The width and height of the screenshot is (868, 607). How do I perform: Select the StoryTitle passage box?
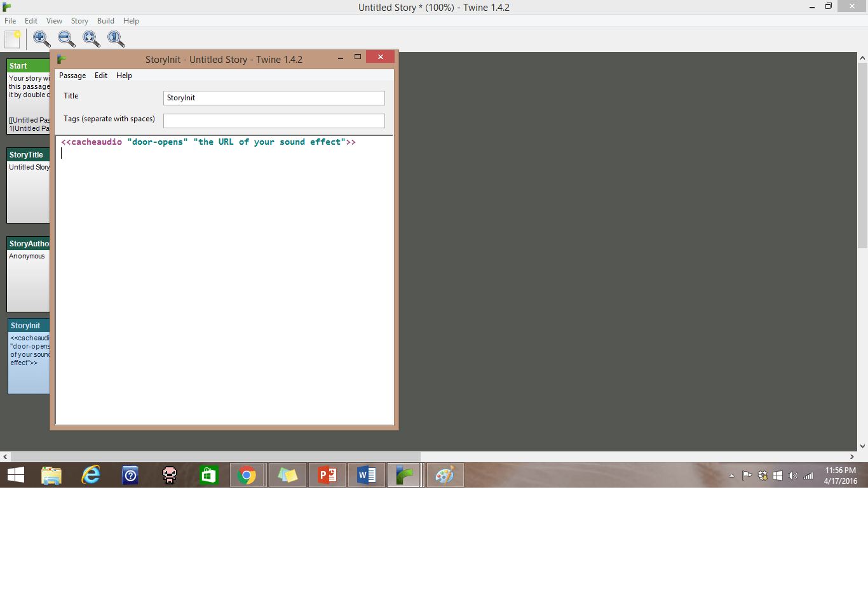28,185
